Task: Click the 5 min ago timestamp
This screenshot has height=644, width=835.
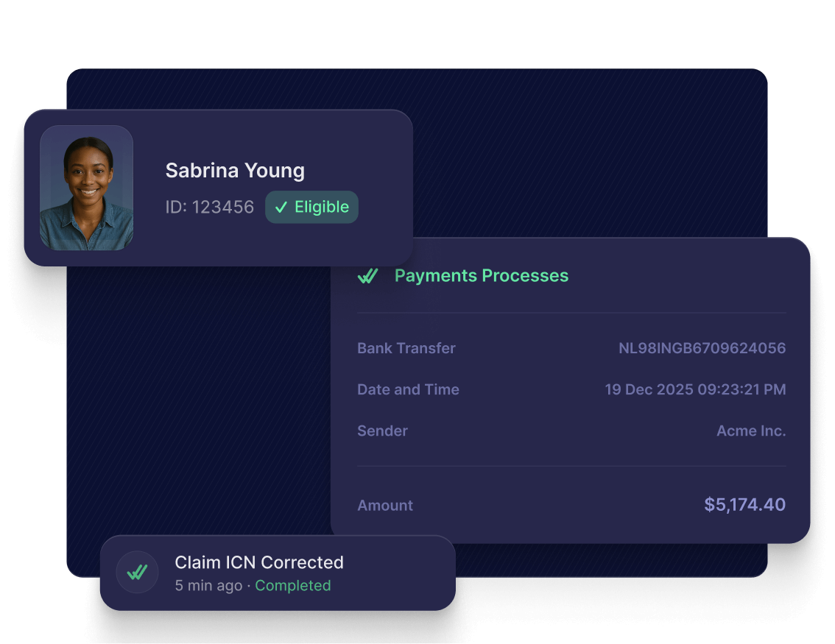Action: pyautogui.click(x=208, y=585)
